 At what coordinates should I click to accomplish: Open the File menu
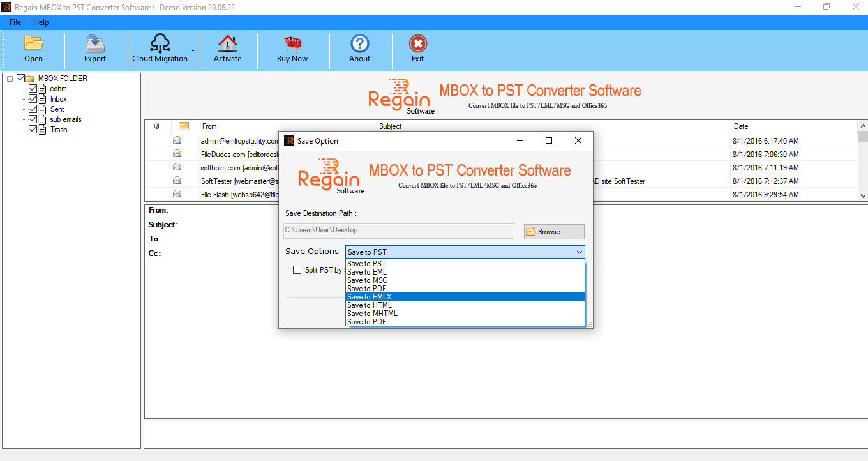(x=15, y=22)
